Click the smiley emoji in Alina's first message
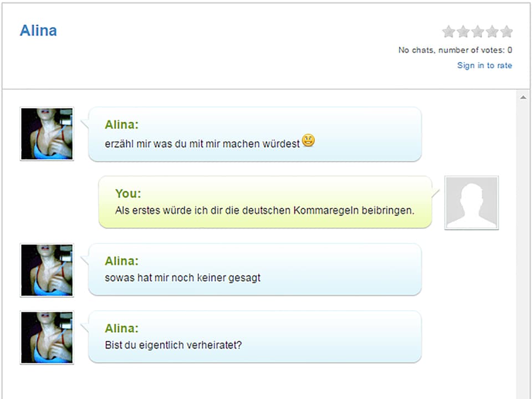 (x=309, y=141)
